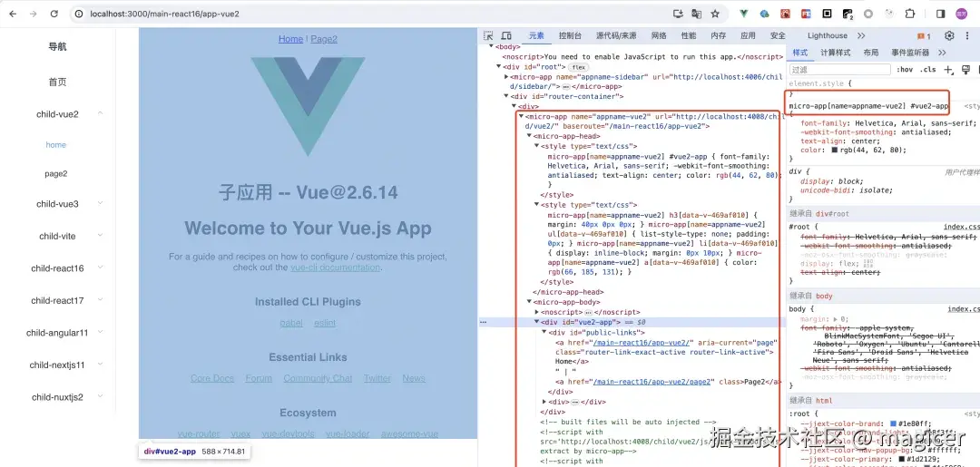Open the 源代码/来源 sources tab

coord(616,35)
